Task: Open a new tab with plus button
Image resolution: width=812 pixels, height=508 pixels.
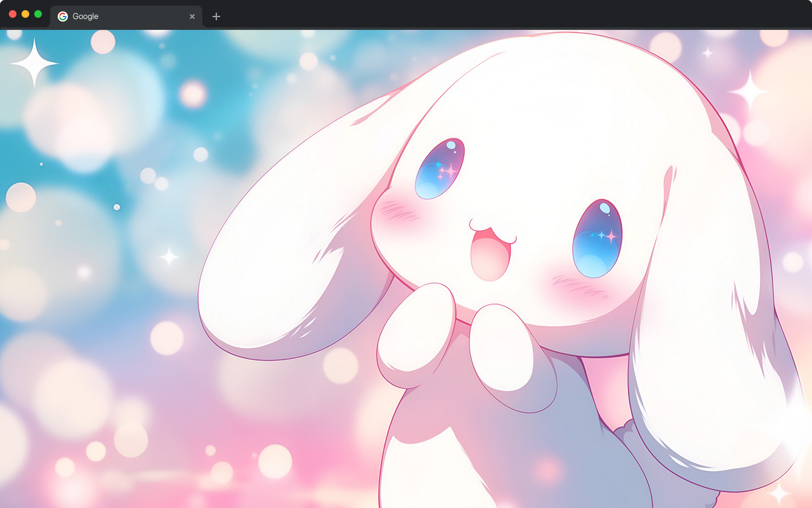Action: tap(216, 17)
